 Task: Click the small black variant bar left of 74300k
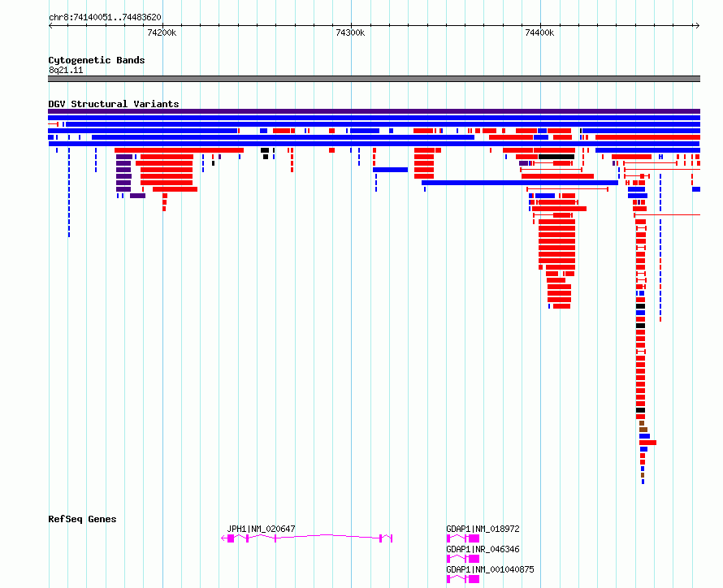click(x=265, y=150)
